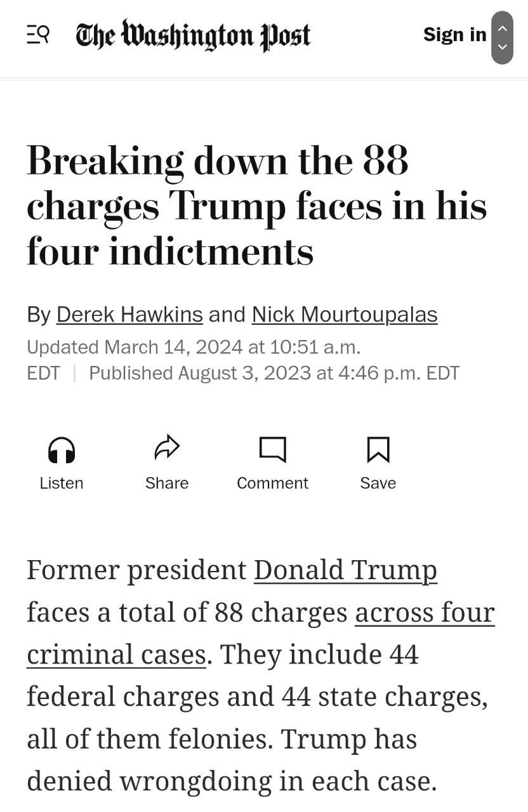Open the menu and search icon
The image size is (528, 812).
pos(38,36)
